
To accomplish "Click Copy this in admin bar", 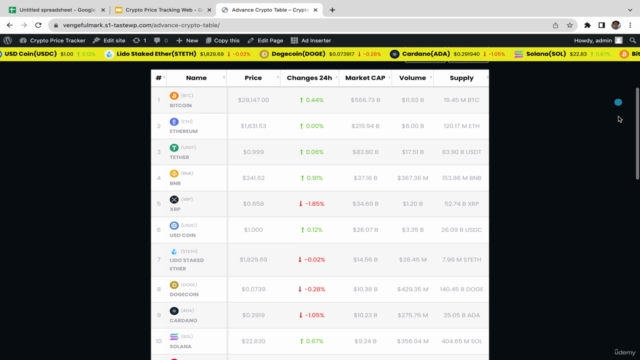I will 222,40.
